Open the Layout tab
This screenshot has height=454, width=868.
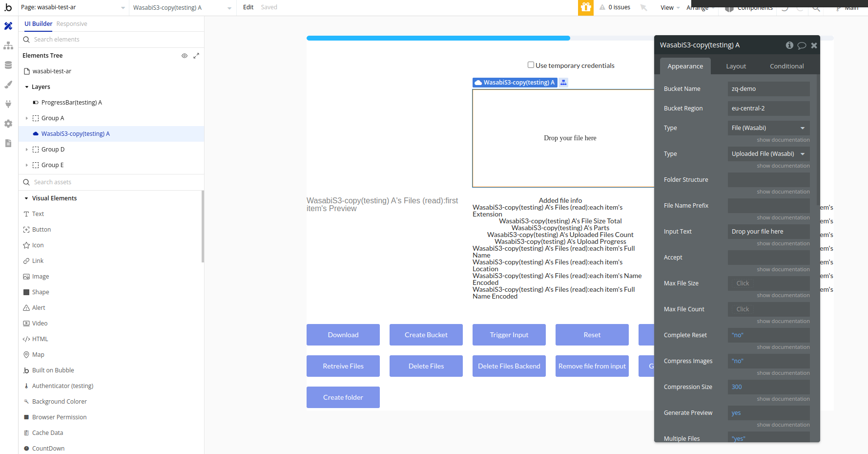coord(736,66)
